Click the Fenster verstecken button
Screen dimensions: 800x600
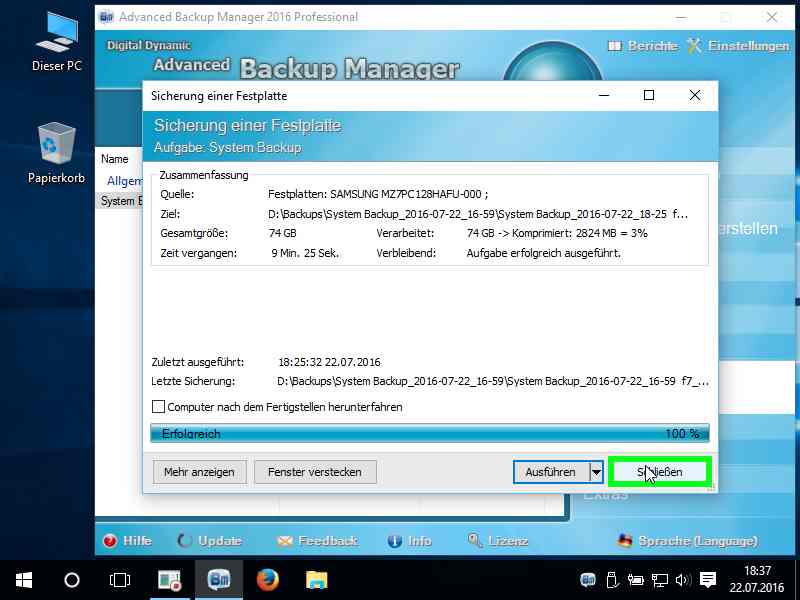click(315, 472)
